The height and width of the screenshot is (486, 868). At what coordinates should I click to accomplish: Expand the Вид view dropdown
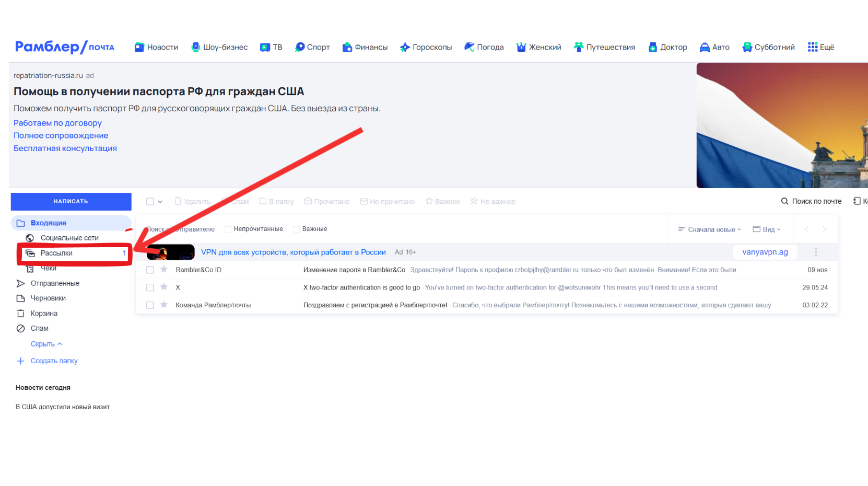tap(767, 229)
